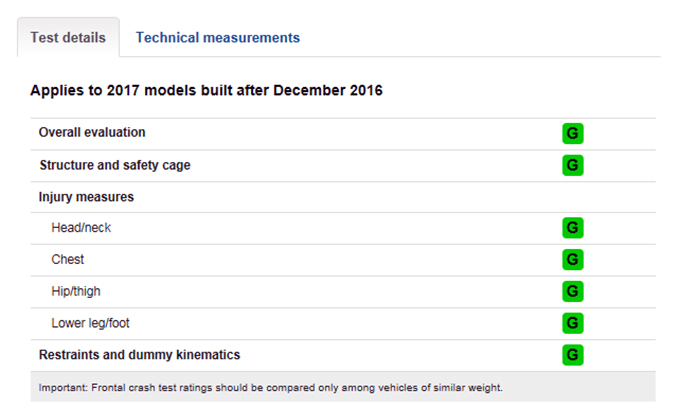
Task: Click the Structure and safety cage G badge
Action: click(572, 165)
